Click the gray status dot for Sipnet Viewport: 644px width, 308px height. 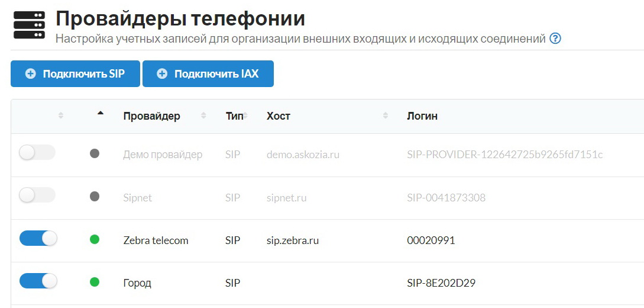tap(95, 197)
